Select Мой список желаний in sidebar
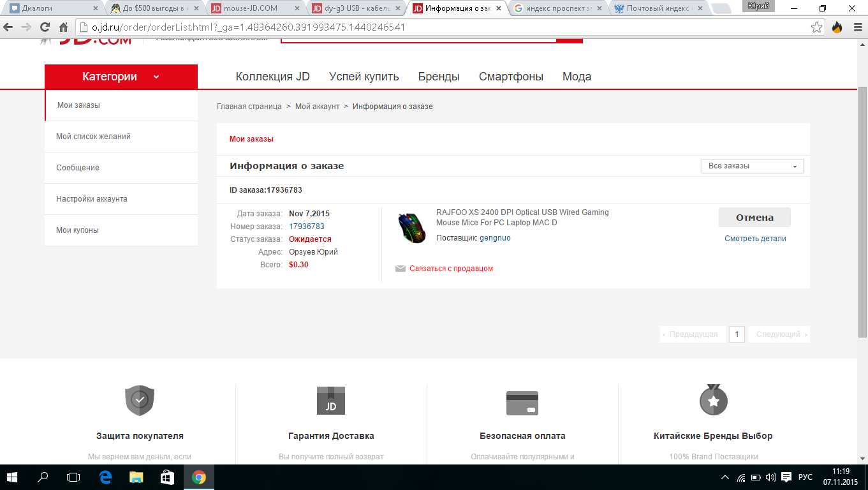 click(121, 137)
